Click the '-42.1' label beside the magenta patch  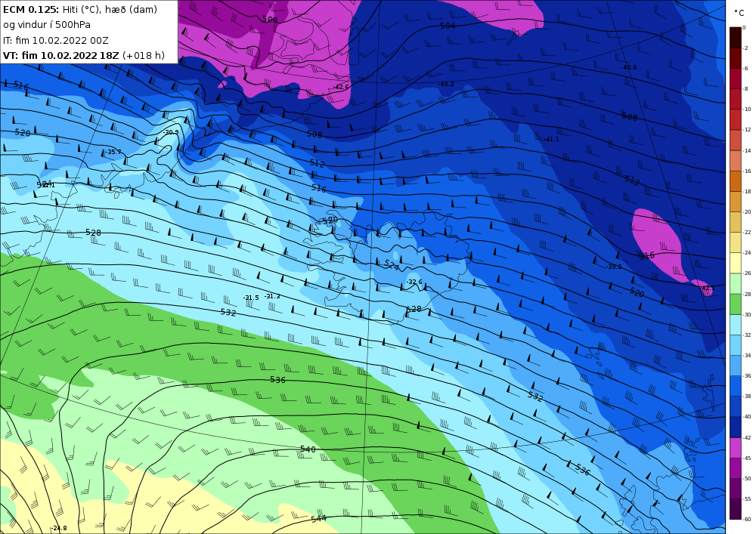(x=706, y=289)
